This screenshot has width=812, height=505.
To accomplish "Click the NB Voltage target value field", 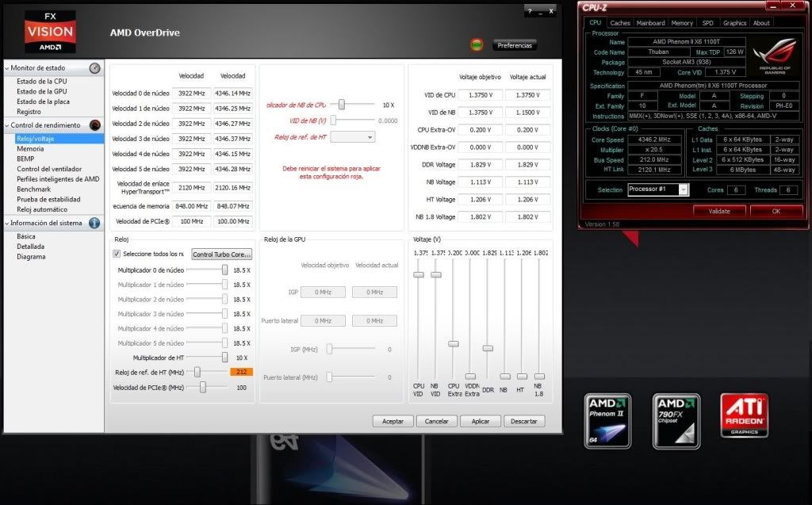I will (x=480, y=182).
